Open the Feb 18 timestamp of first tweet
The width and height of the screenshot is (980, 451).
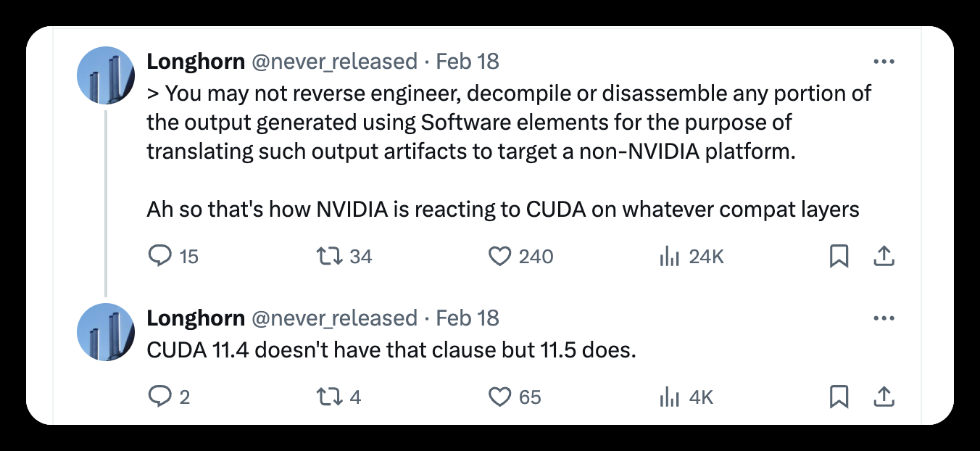468,62
